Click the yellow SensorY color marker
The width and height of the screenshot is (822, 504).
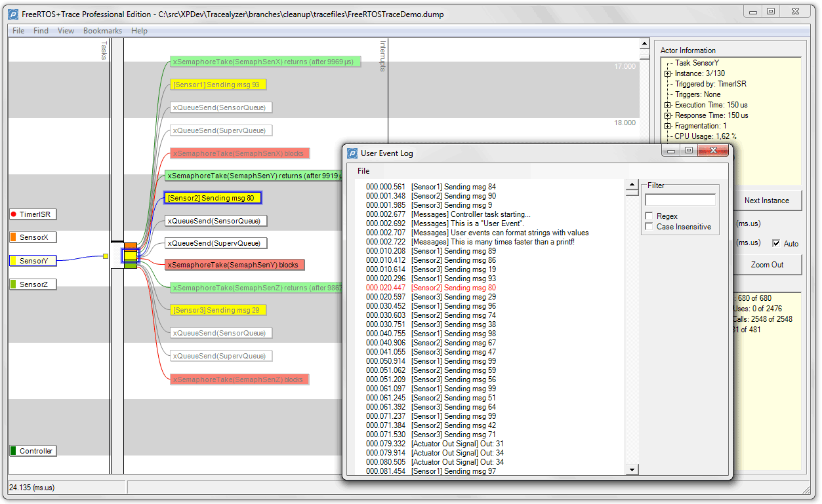[x=13, y=261]
